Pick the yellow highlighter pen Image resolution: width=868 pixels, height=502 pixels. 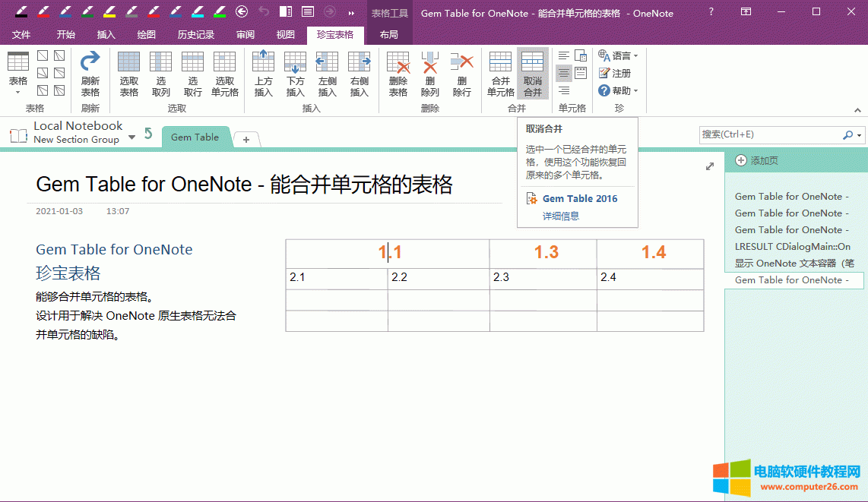[x=109, y=12]
